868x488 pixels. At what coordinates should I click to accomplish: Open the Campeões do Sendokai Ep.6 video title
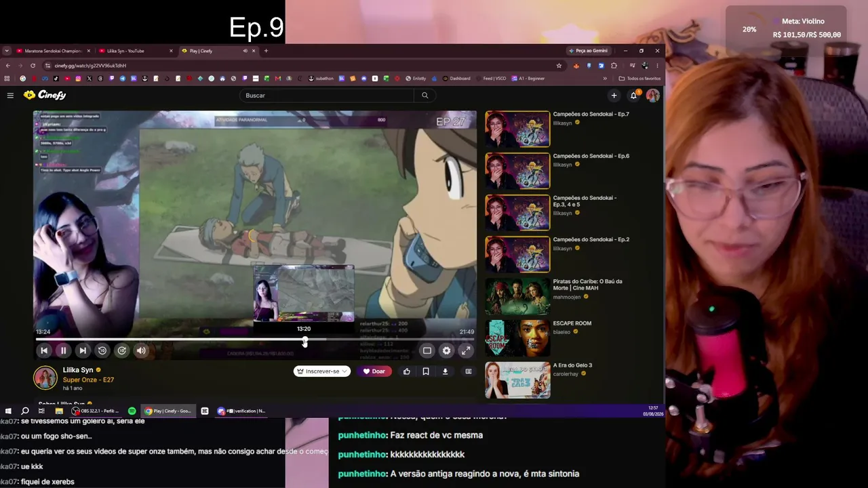coord(591,156)
